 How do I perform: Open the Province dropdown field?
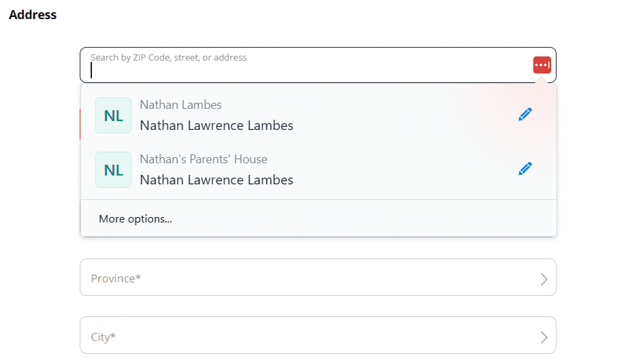click(318, 278)
